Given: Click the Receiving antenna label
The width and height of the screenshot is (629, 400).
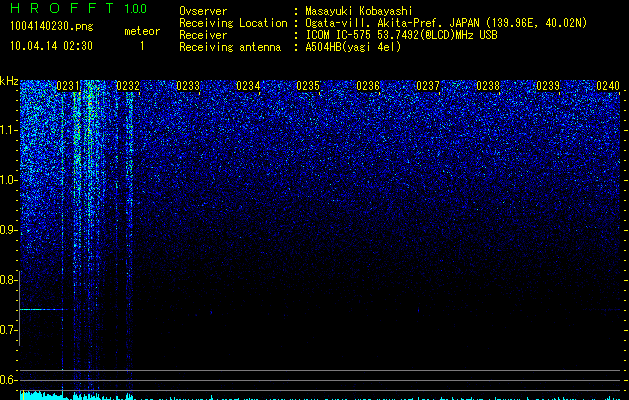Looking at the screenshot, I should [230, 47].
